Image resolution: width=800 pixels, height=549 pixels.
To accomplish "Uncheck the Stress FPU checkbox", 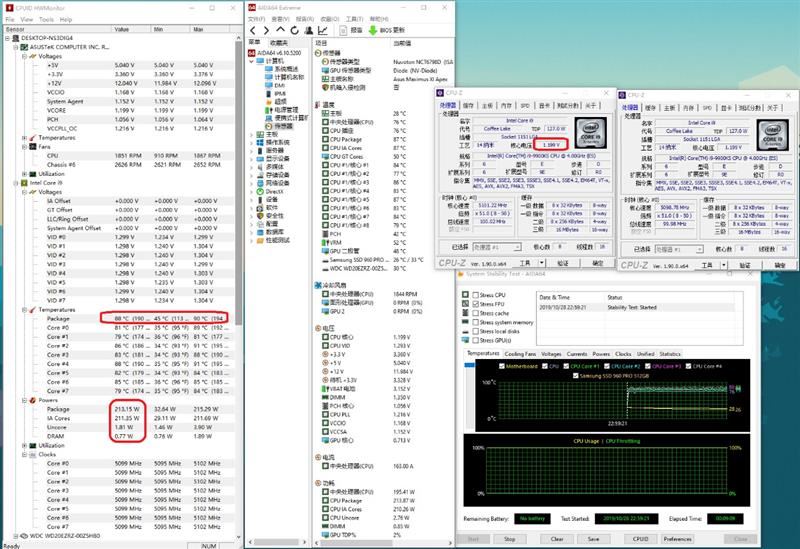I will click(476, 304).
